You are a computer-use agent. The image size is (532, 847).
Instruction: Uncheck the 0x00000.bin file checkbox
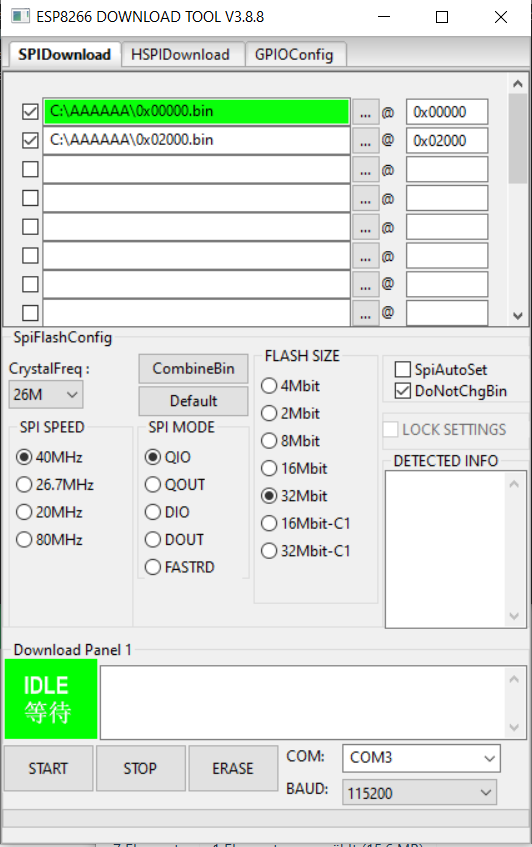30,112
